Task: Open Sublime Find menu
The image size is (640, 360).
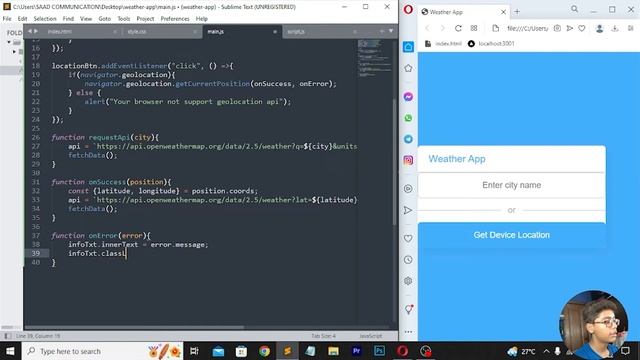Action: pos(68,19)
